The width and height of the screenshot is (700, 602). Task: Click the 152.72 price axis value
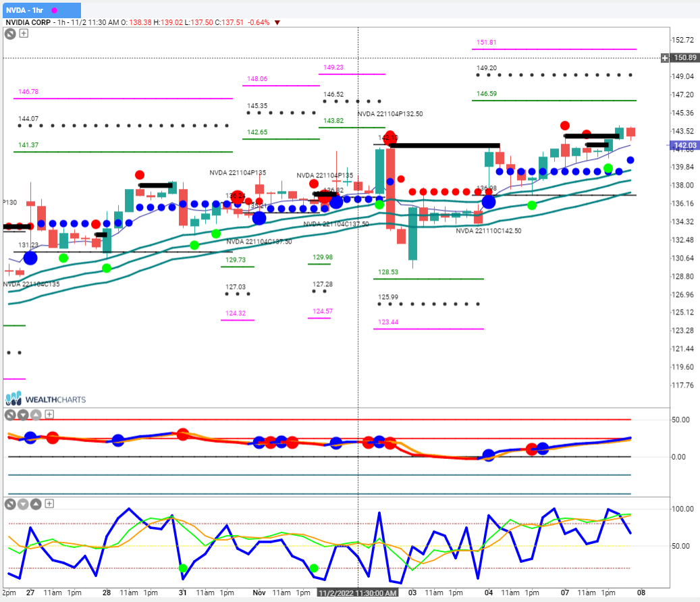(x=683, y=40)
